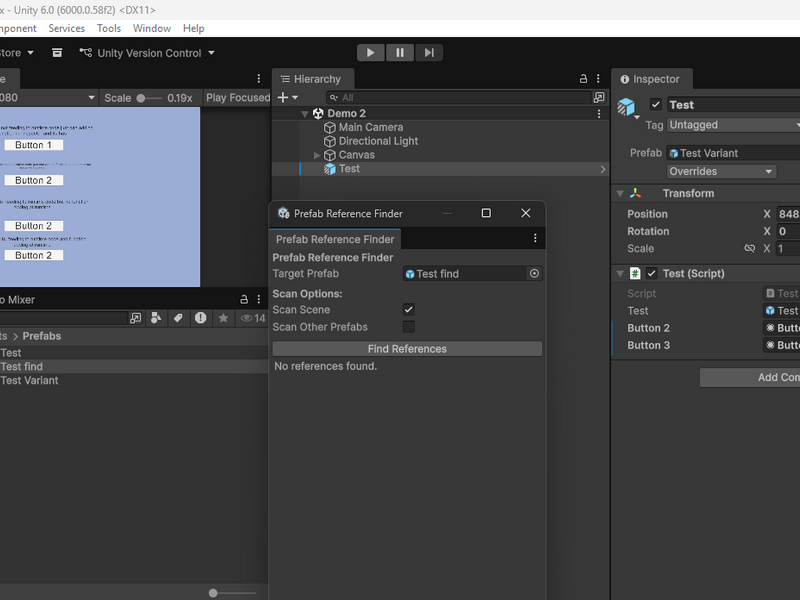Viewport: 800px width, 600px height.
Task: Click Button 1 in the Game view
Action: coord(34,145)
